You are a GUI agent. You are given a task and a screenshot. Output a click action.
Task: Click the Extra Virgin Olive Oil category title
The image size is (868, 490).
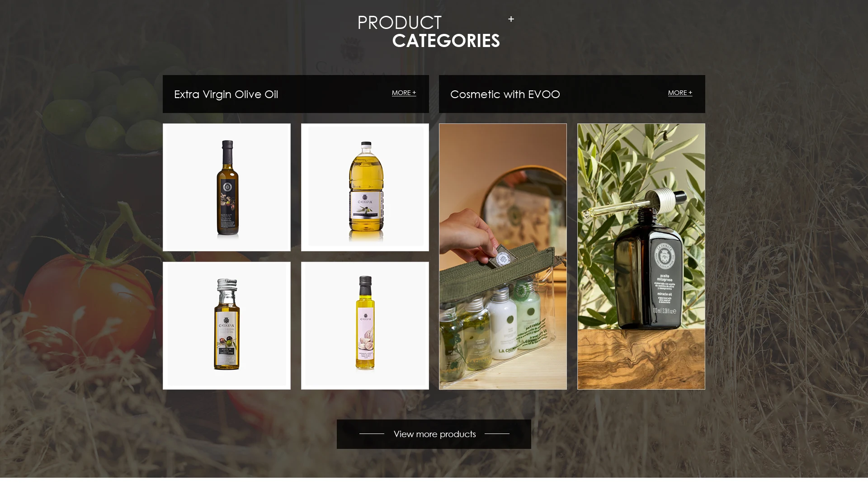click(226, 94)
